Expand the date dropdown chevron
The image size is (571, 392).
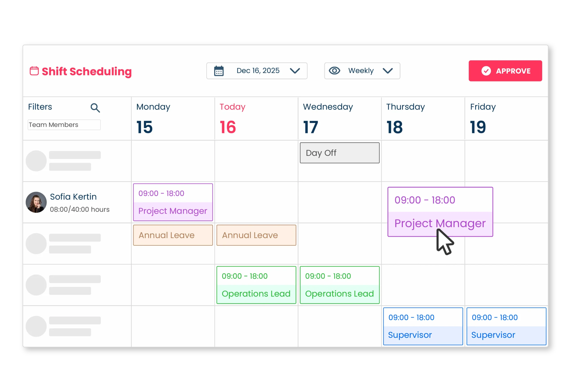pyautogui.click(x=295, y=71)
